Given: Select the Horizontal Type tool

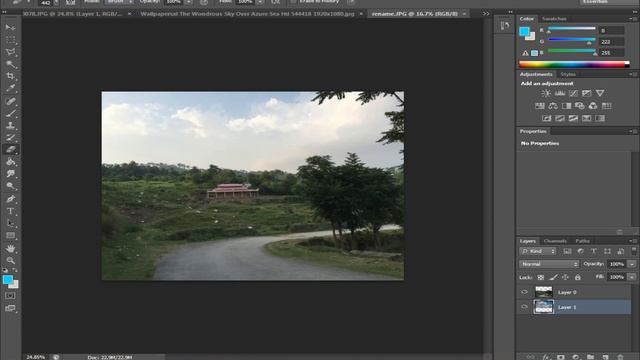Looking at the screenshot, I should (11, 211).
